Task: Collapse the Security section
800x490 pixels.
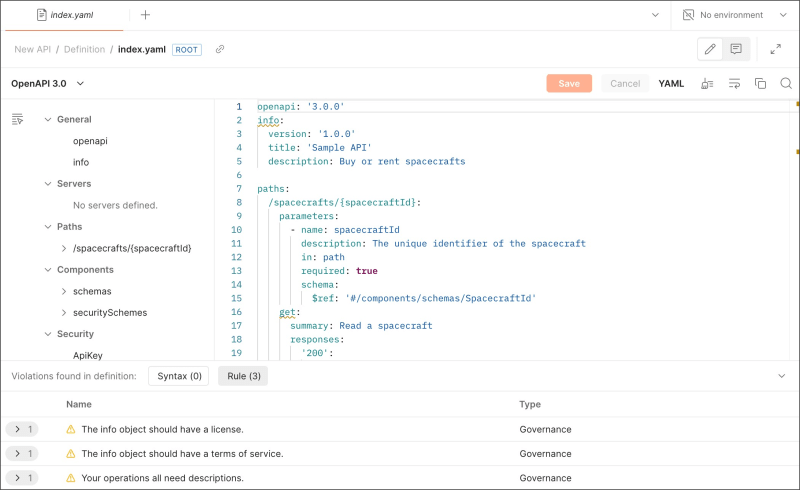Action: 48,334
